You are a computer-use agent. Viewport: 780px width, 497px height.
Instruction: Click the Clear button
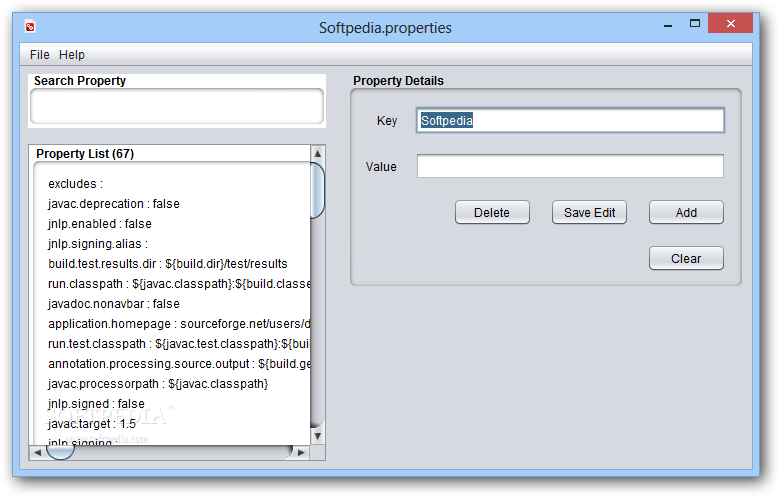click(686, 258)
